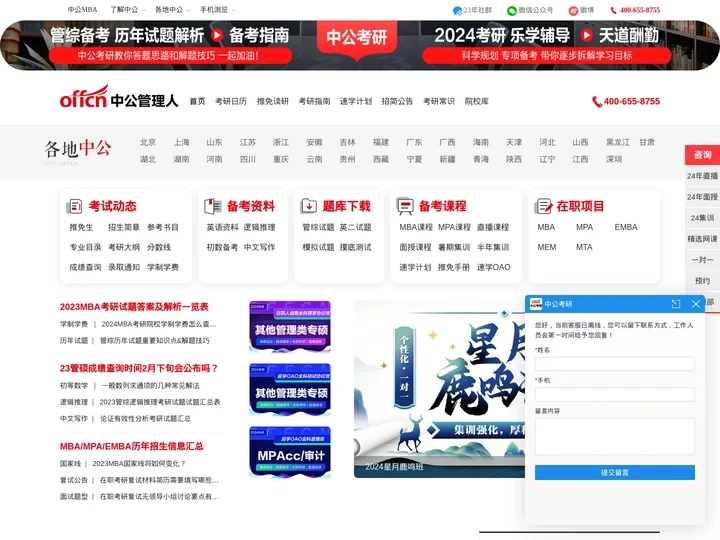Open EMBA under 在职项目
Viewport: 720px width, 540px height.
[x=626, y=227]
